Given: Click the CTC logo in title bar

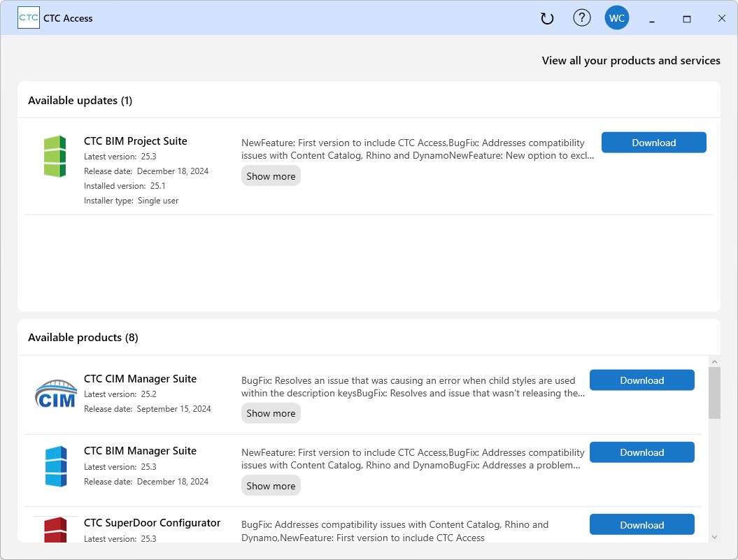Looking at the screenshot, I should point(29,18).
